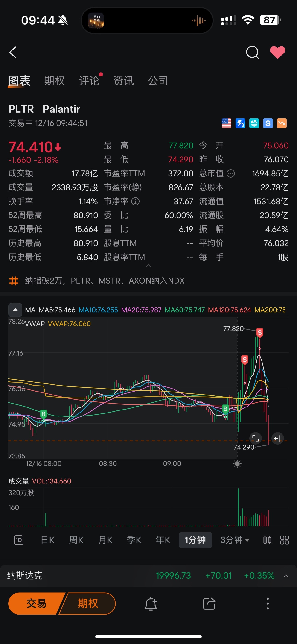Tap the B buy marker near 09:30

click(225, 409)
